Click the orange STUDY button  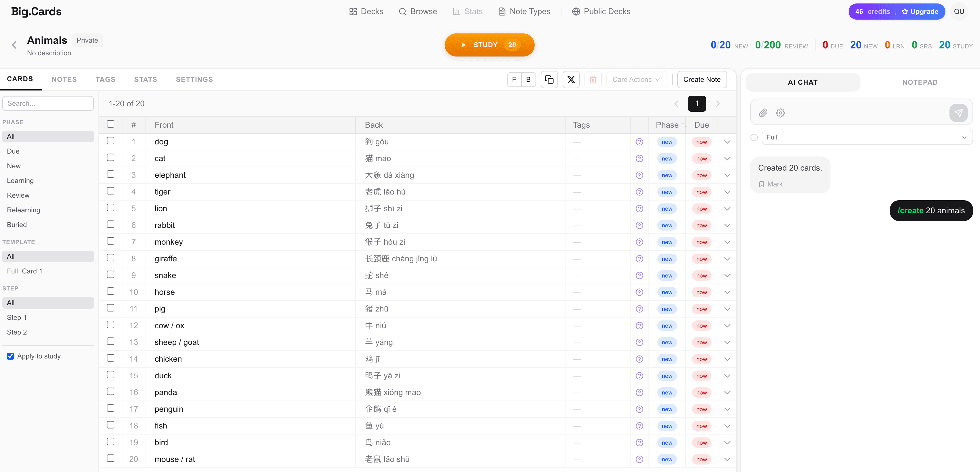click(x=489, y=45)
